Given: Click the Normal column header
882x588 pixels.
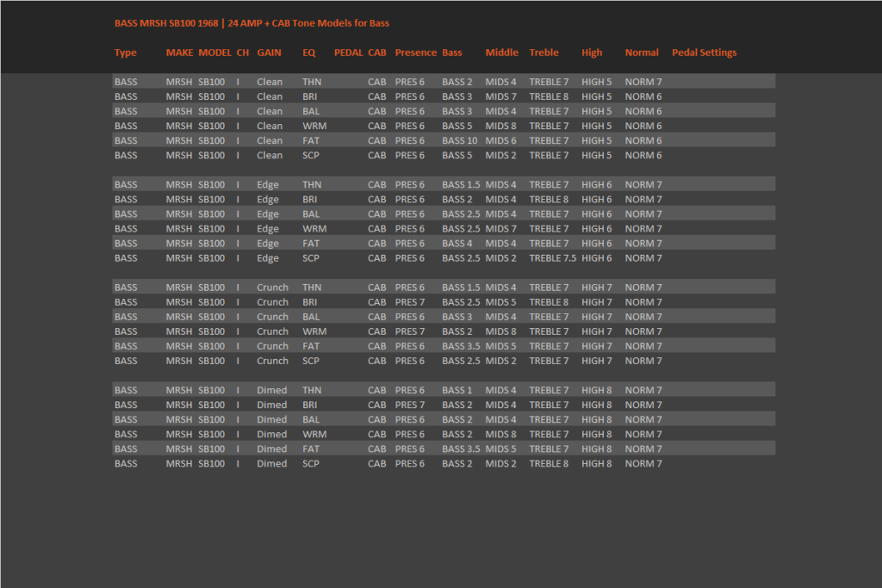Looking at the screenshot, I should click(641, 53).
